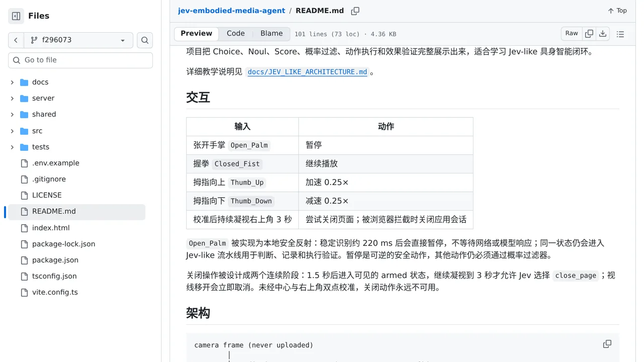Click the Thumb_Down code label
Viewport: 644px width, 362px height.
251,201
